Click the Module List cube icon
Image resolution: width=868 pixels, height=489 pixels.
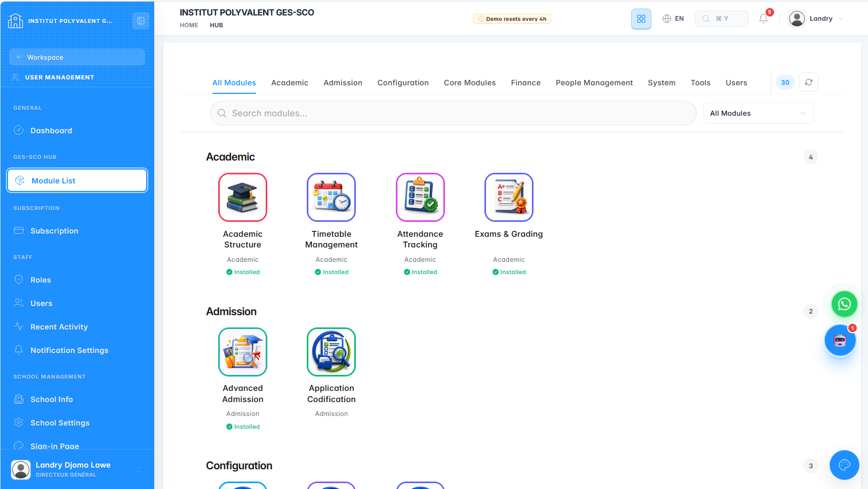[x=20, y=180]
